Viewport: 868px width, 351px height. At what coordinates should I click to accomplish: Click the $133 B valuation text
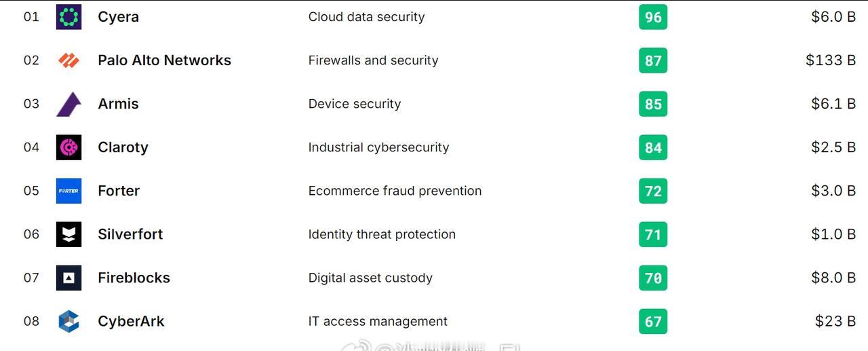click(830, 60)
